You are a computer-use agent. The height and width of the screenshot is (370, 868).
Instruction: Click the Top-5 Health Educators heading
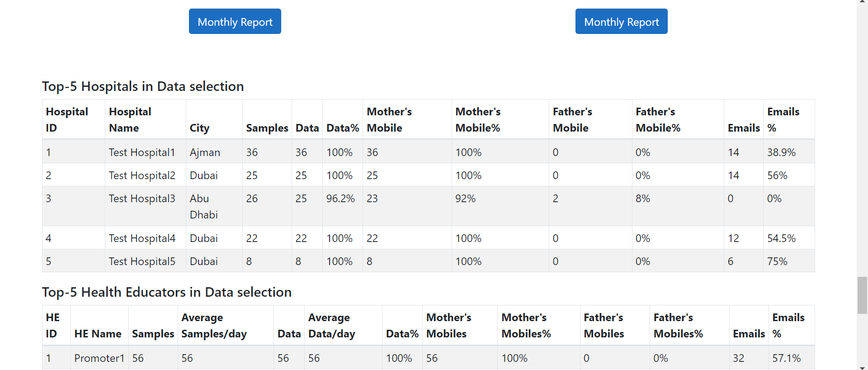167,292
